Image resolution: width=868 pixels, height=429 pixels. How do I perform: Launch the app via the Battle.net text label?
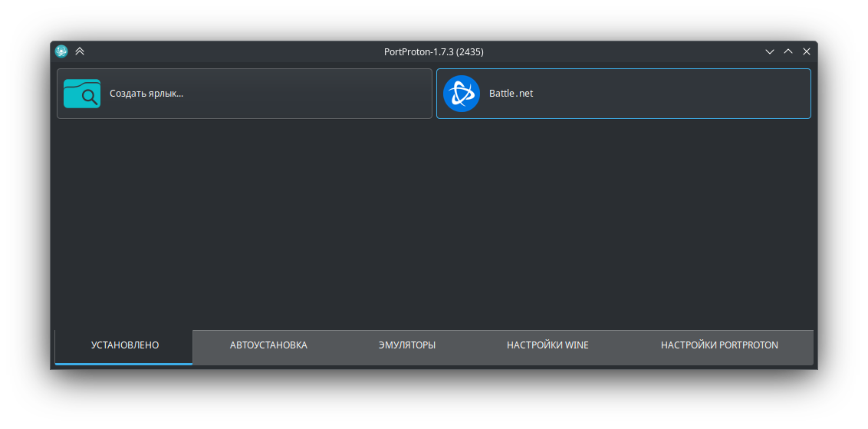[511, 94]
